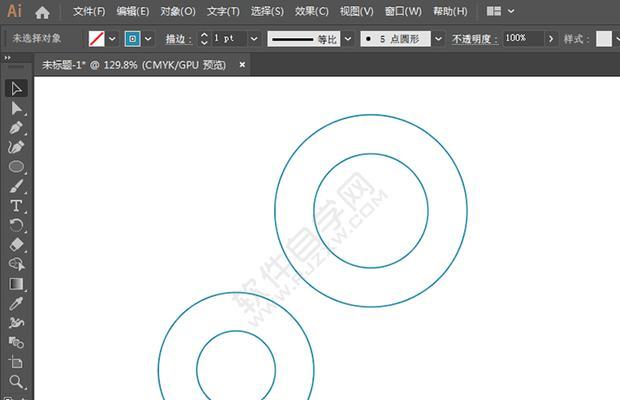Open the workspace switcher dropdown arrow
The width and height of the screenshot is (620, 400).
pos(511,11)
